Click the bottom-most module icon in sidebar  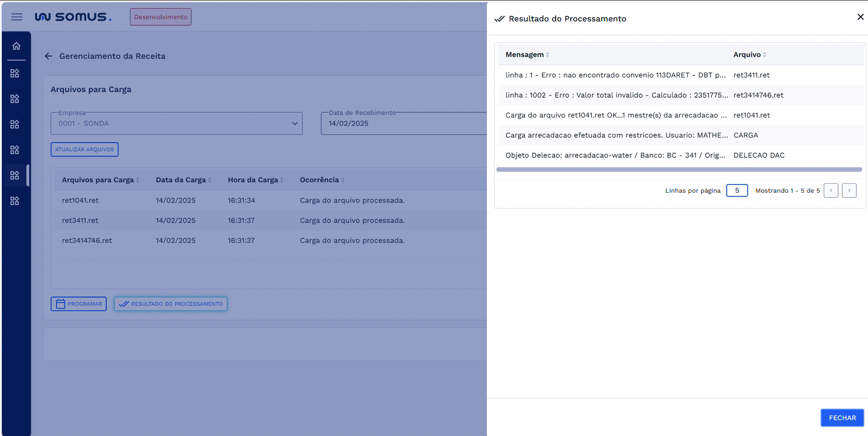[x=14, y=201]
